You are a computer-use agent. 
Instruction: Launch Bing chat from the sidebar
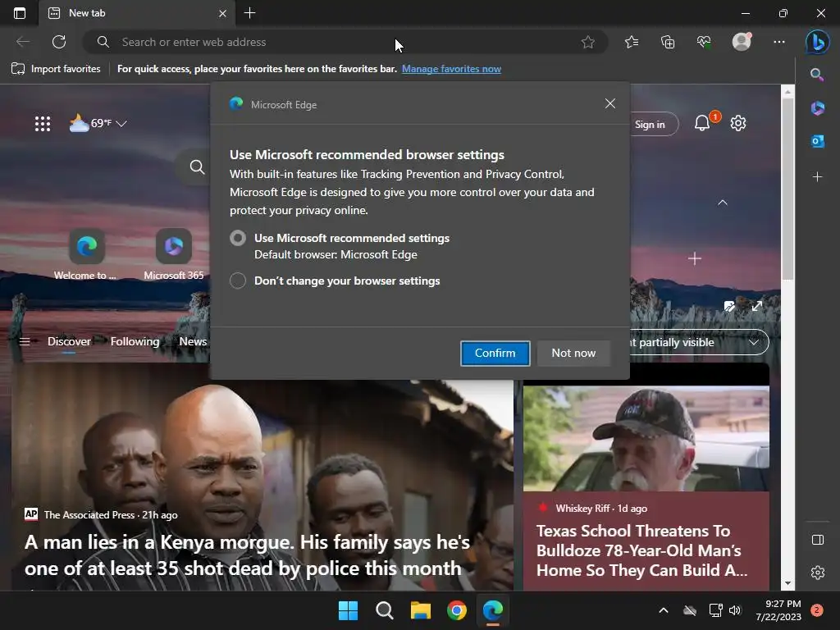(x=818, y=42)
